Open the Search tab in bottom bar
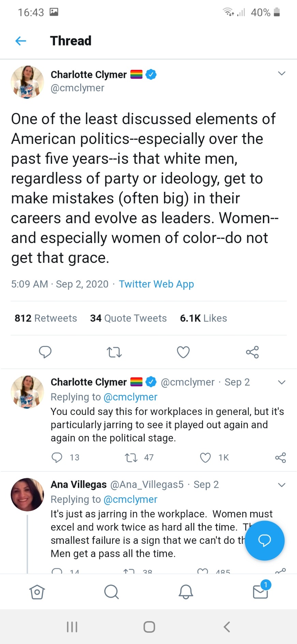297x644 pixels. pyautogui.click(x=111, y=592)
